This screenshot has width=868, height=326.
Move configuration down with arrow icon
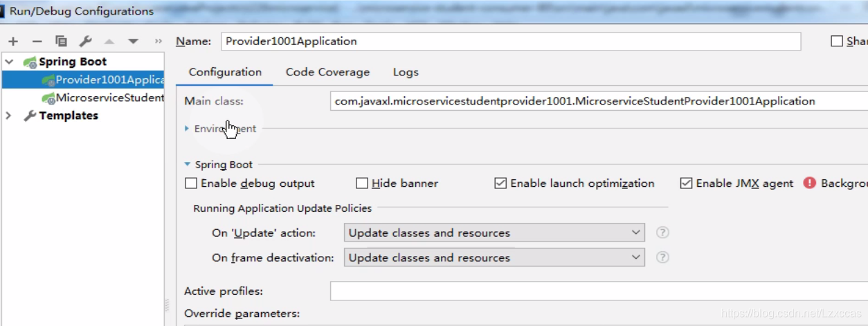point(133,42)
